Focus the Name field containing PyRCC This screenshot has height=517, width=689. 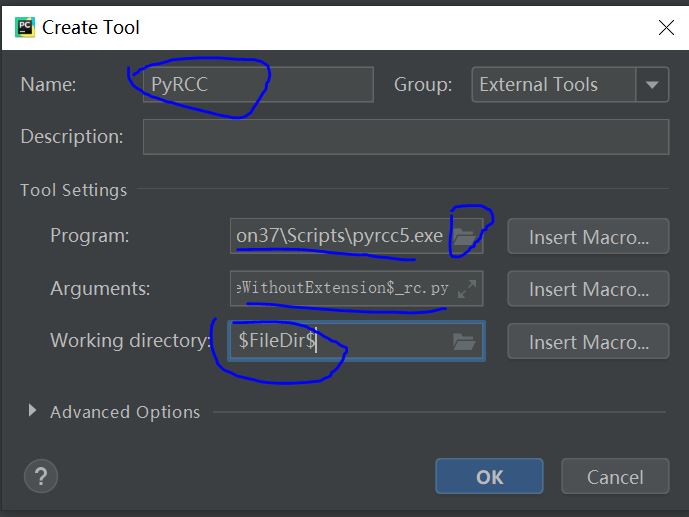257,85
